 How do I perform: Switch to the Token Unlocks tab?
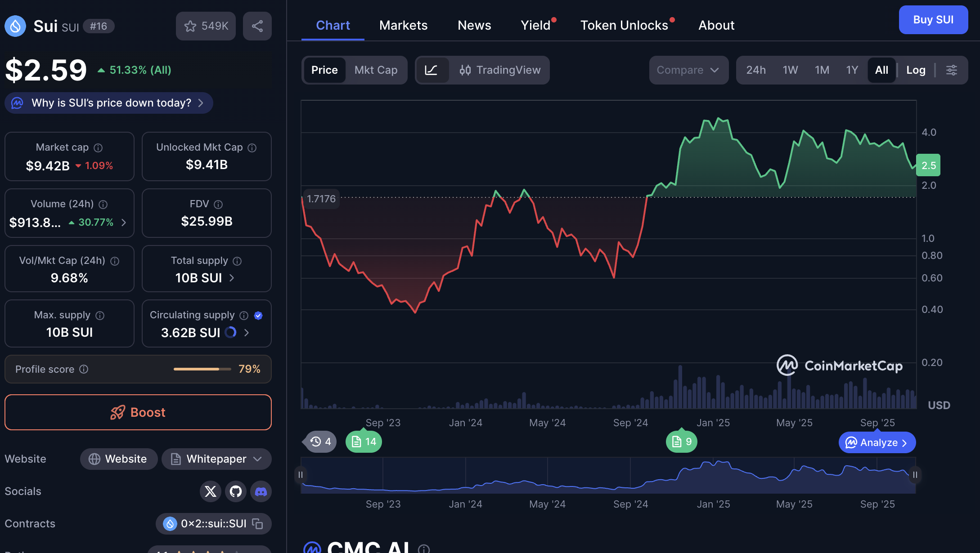pyautogui.click(x=624, y=25)
